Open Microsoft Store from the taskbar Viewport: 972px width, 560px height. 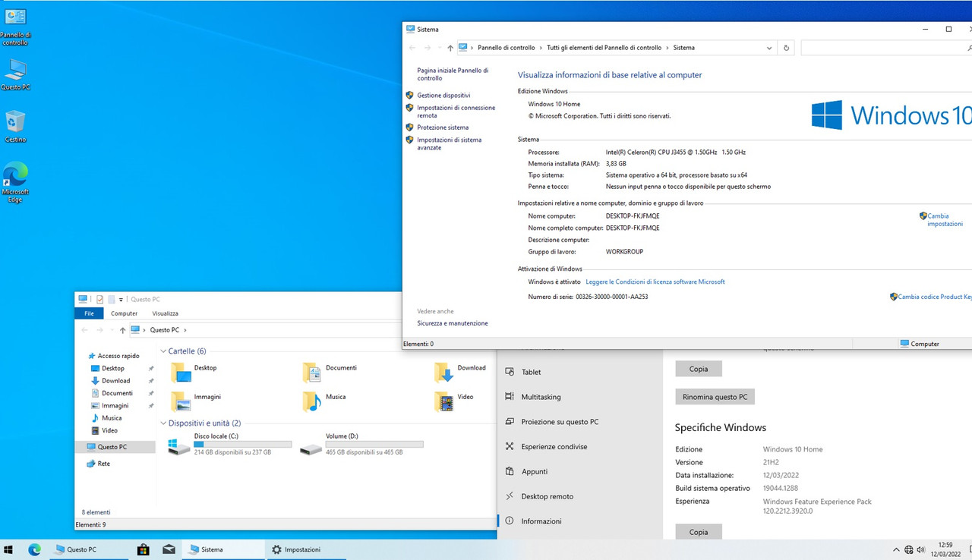[143, 549]
